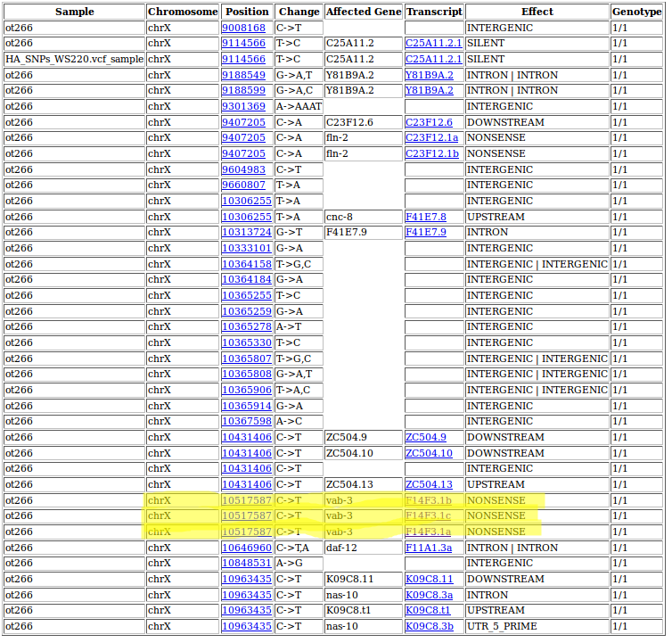Follow position link 9188549
The width and height of the screenshot is (672, 643).
[243, 75]
